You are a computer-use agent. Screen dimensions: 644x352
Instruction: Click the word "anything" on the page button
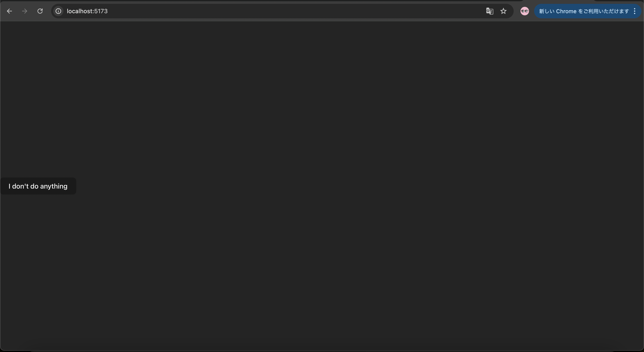pyautogui.click(x=54, y=186)
